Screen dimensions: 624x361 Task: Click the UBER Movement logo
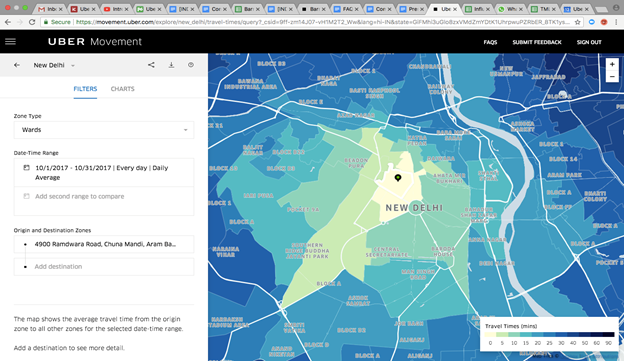tap(95, 41)
